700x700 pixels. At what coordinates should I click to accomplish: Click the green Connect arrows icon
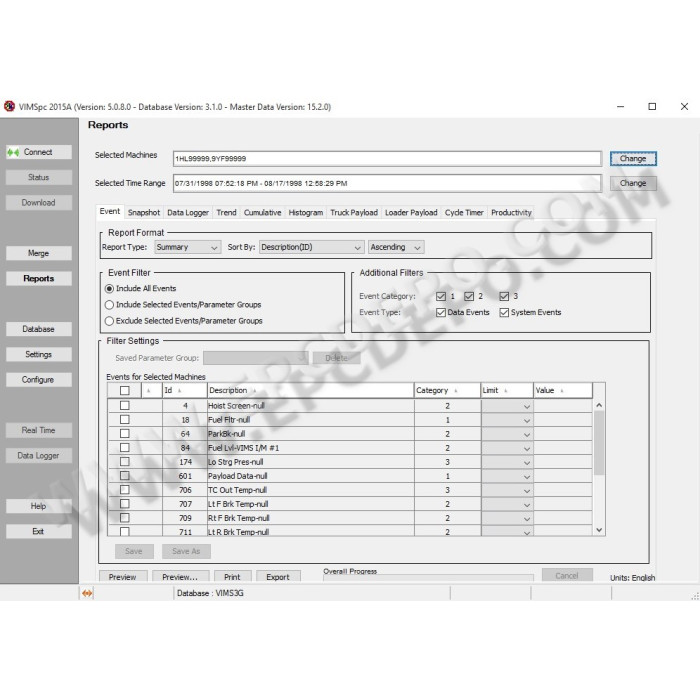coord(13,152)
